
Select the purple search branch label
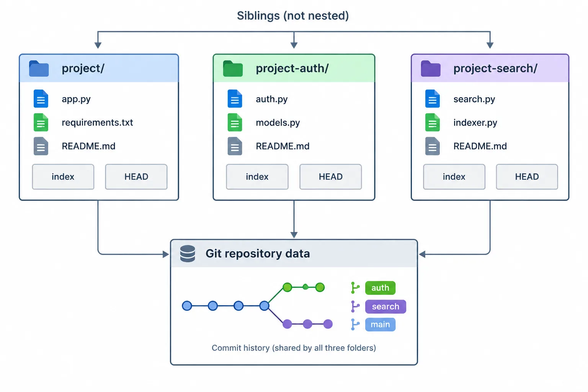(x=385, y=307)
